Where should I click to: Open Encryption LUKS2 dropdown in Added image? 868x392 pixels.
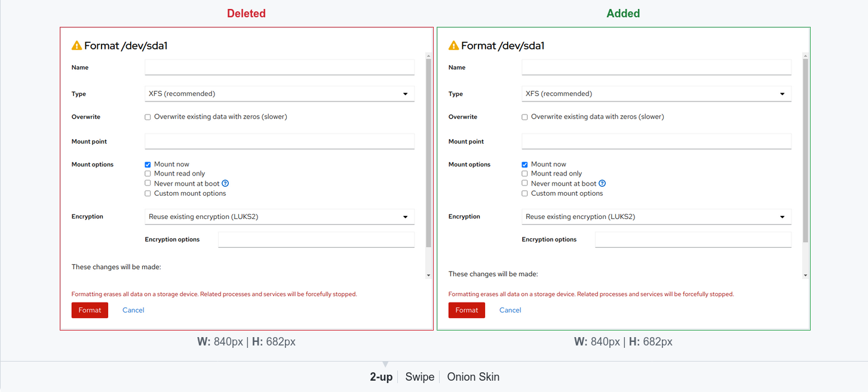coord(657,217)
